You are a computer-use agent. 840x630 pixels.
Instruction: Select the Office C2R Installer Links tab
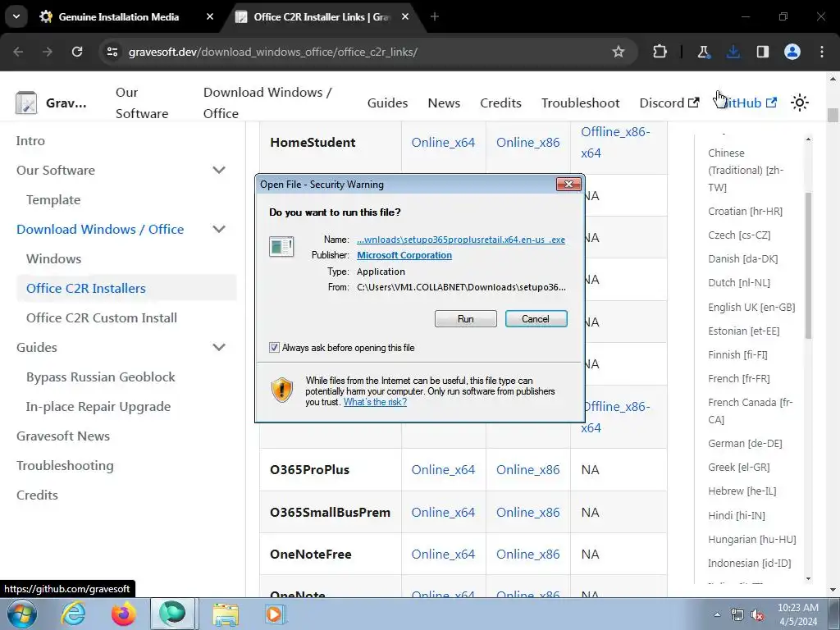click(322, 17)
